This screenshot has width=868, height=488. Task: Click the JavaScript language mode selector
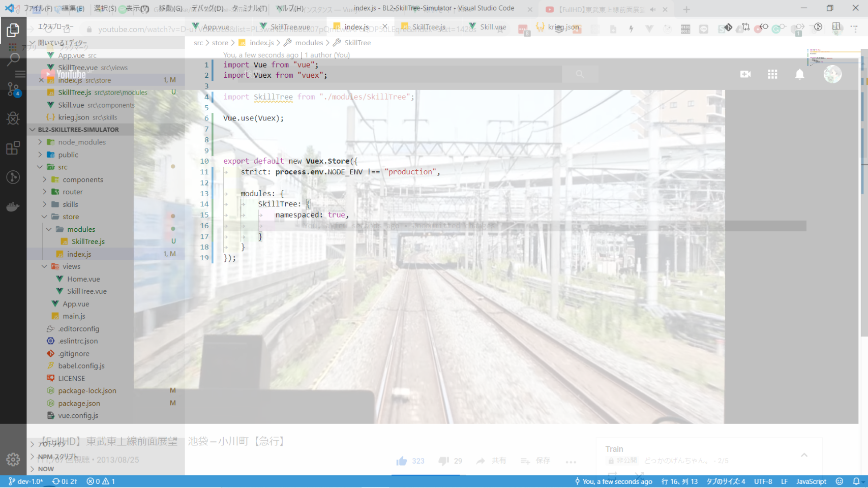[811, 481]
